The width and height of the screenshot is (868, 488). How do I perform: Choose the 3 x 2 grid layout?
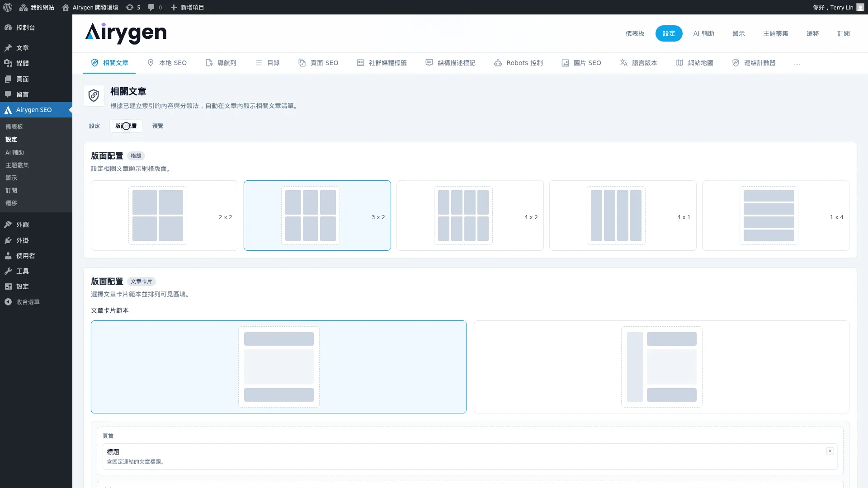click(x=317, y=216)
